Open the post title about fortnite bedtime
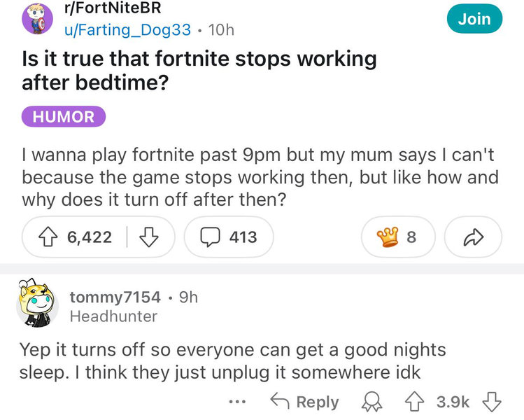 tap(199, 71)
